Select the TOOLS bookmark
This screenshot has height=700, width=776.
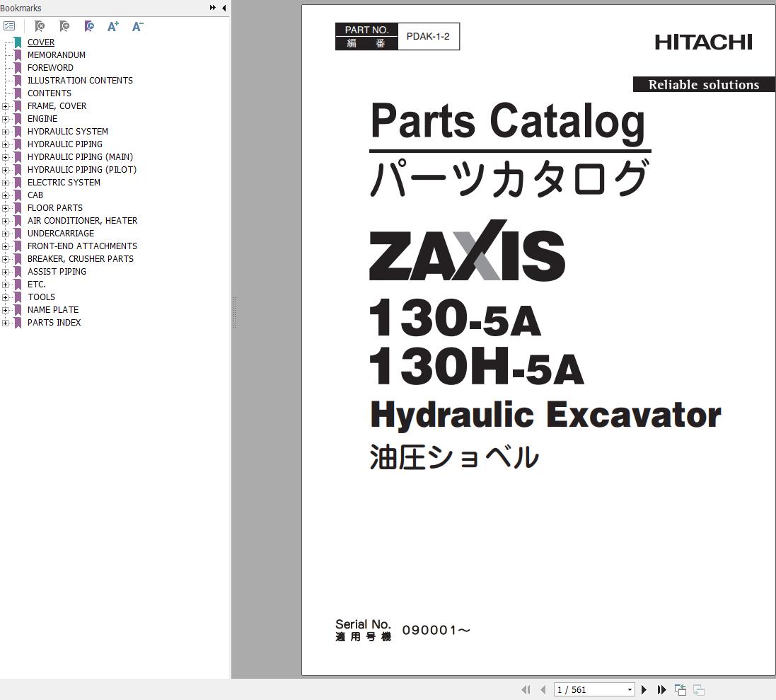pyautogui.click(x=42, y=297)
